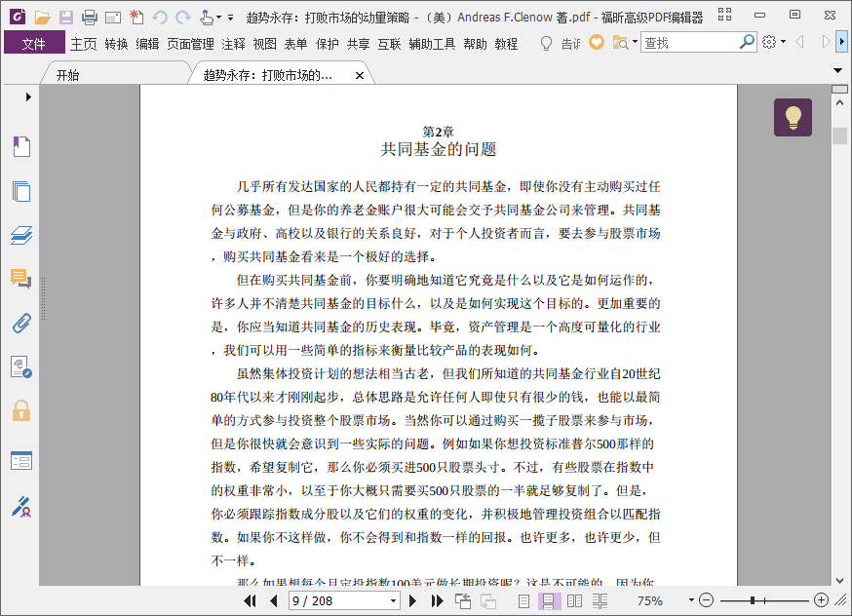
Task: Select single page view mode
Action: point(523,600)
